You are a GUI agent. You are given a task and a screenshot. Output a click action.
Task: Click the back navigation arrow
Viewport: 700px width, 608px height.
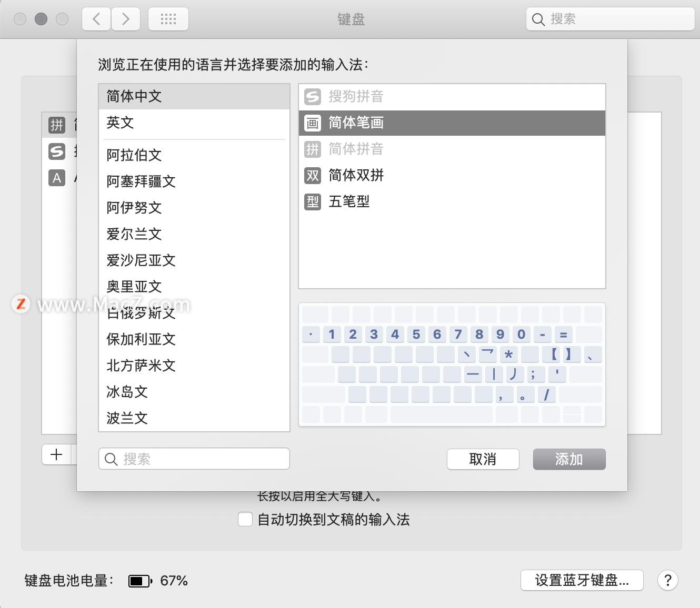click(x=96, y=18)
